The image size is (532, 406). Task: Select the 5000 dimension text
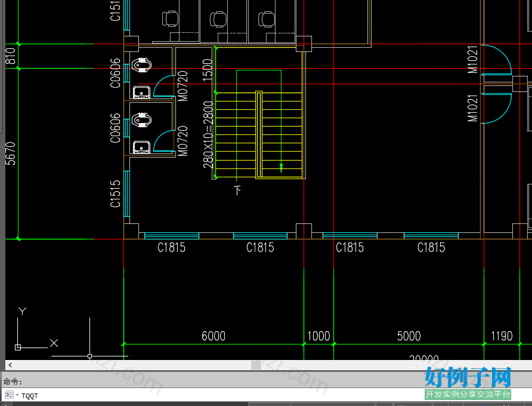click(x=409, y=336)
